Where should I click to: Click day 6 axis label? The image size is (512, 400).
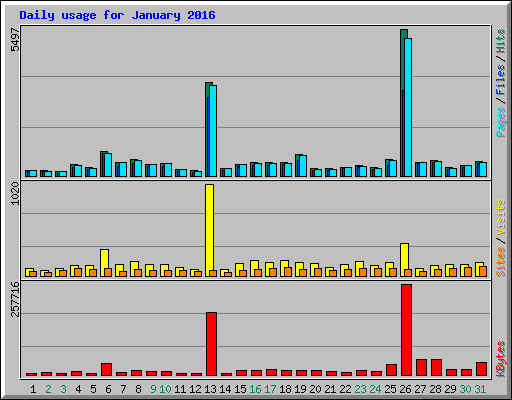tap(108, 389)
